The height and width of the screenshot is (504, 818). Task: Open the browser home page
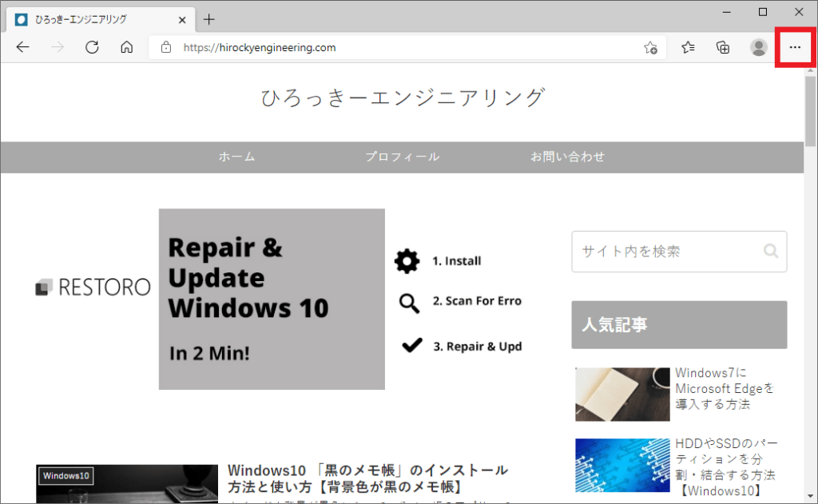point(127,47)
